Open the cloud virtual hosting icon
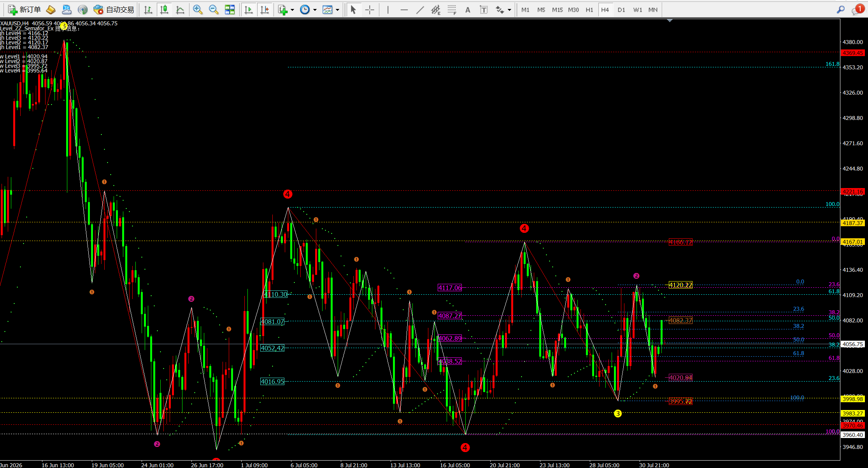The width and height of the screenshot is (868, 468). 67,10
